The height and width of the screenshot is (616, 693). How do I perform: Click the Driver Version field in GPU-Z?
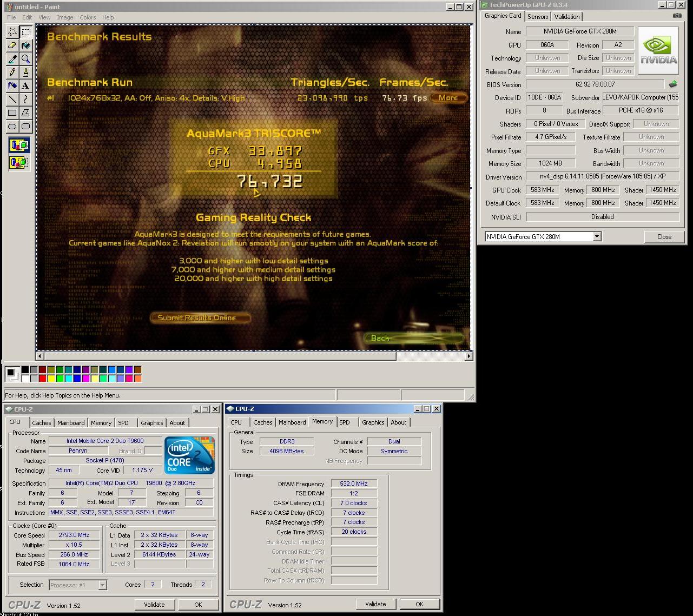click(603, 176)
